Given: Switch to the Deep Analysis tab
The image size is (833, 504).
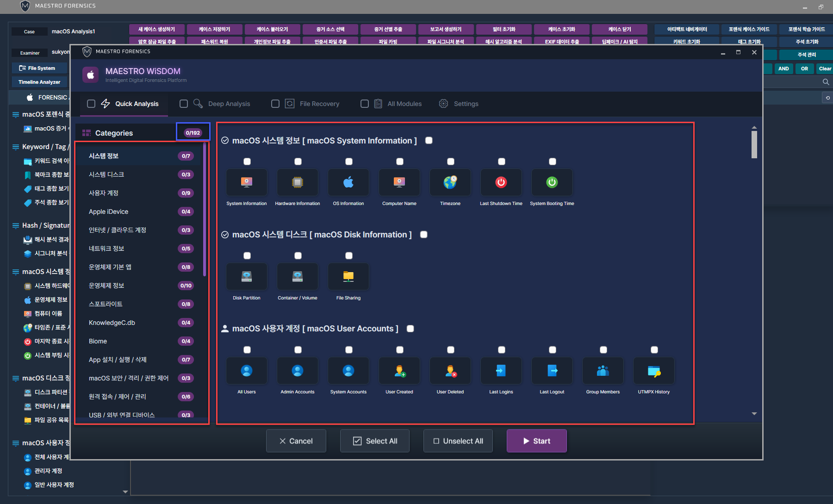Looking at the screenshot, I should pos(229,104).
